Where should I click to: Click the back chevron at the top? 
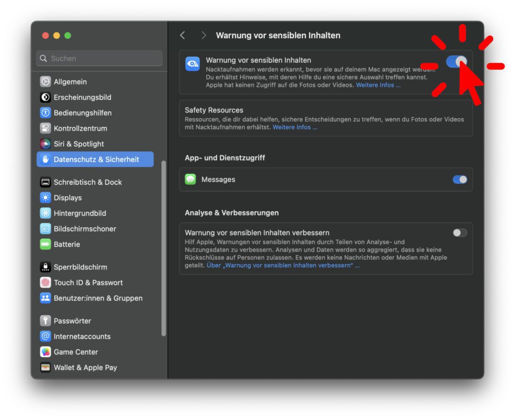(183, 35)
